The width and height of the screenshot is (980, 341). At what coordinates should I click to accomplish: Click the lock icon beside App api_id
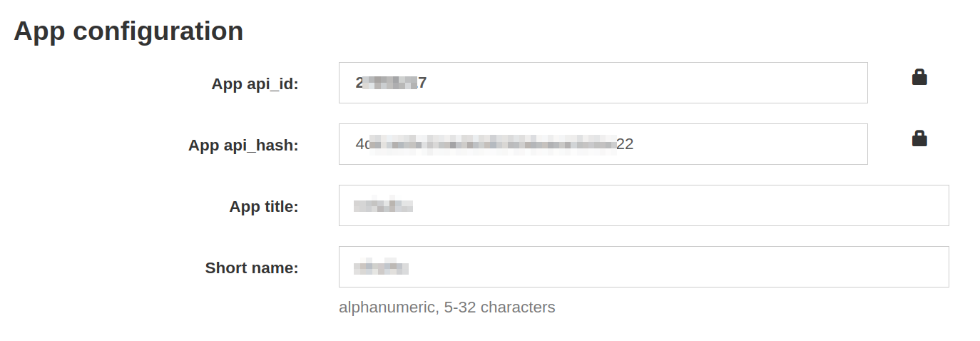919,77
